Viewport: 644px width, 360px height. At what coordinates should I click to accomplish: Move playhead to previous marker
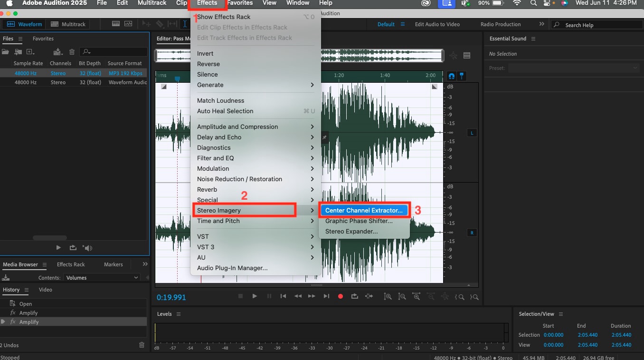[283, 296]
